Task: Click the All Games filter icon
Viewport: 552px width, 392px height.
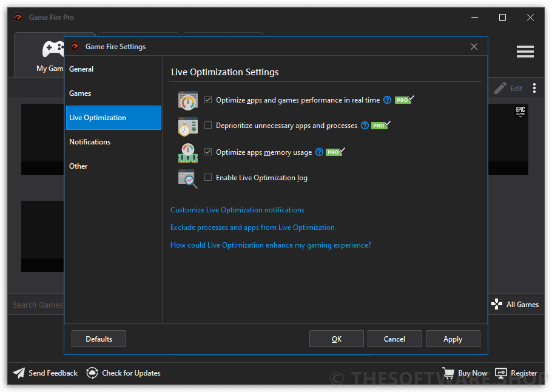Action: (497, 304)
